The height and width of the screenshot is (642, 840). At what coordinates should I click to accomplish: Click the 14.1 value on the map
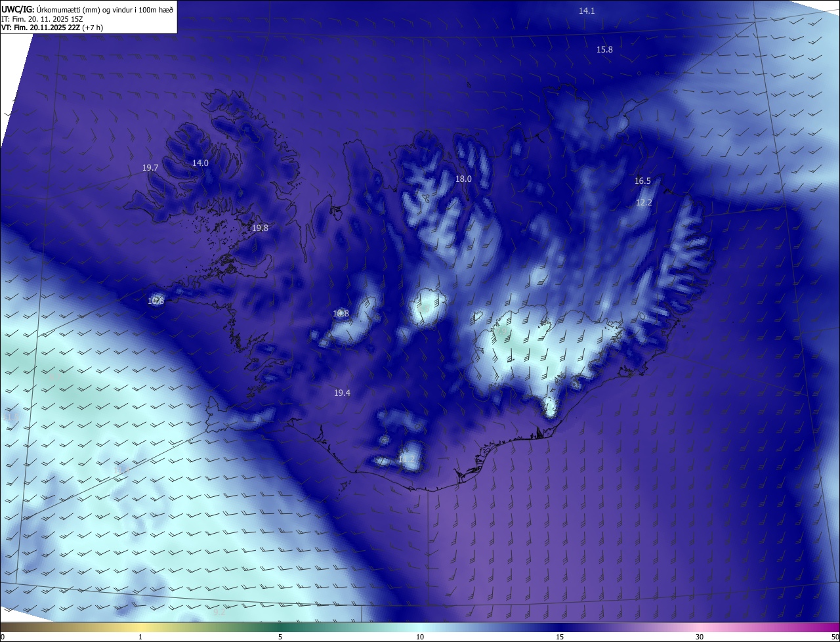click(x=587, y=11)
